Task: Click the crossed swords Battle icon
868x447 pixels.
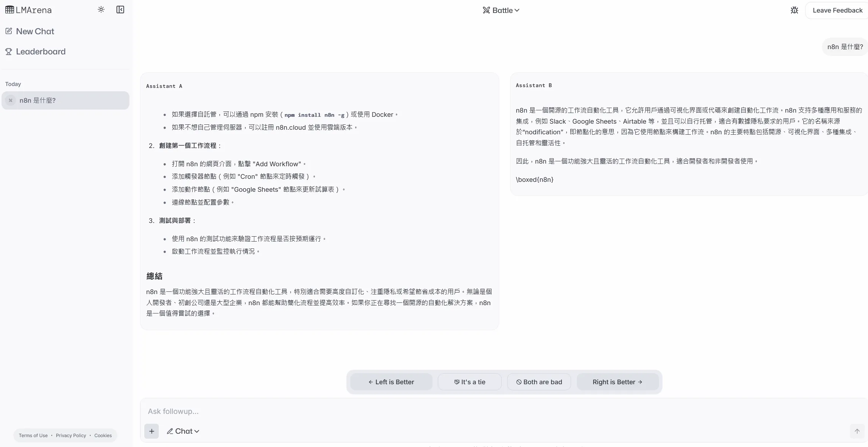Action: 486,10
